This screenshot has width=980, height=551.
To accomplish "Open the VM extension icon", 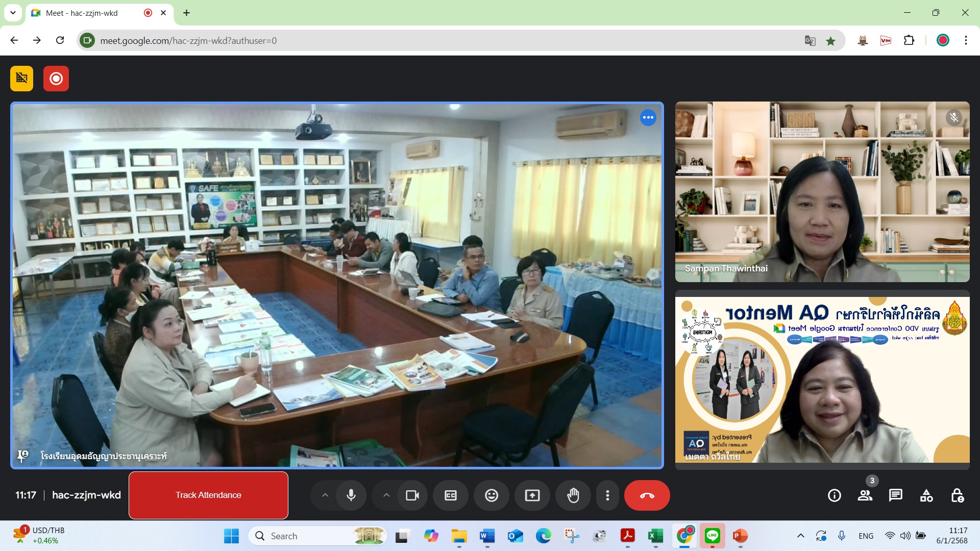I will point(886,40).
